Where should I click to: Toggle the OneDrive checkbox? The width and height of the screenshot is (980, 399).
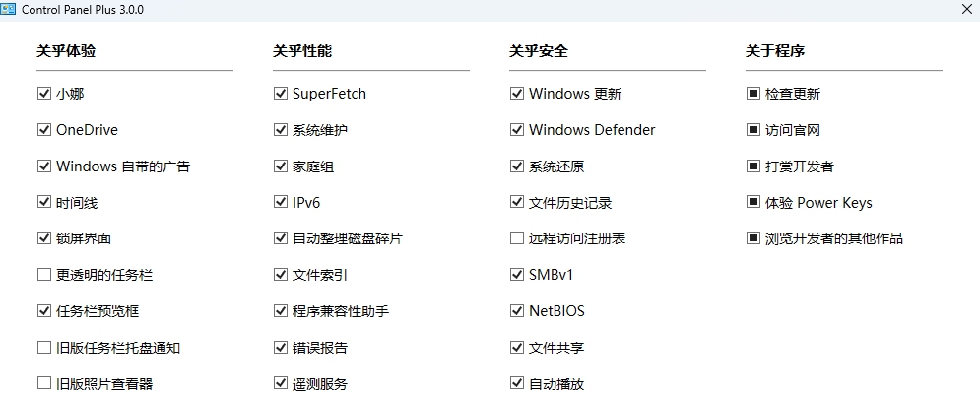[x=44, y=130]
